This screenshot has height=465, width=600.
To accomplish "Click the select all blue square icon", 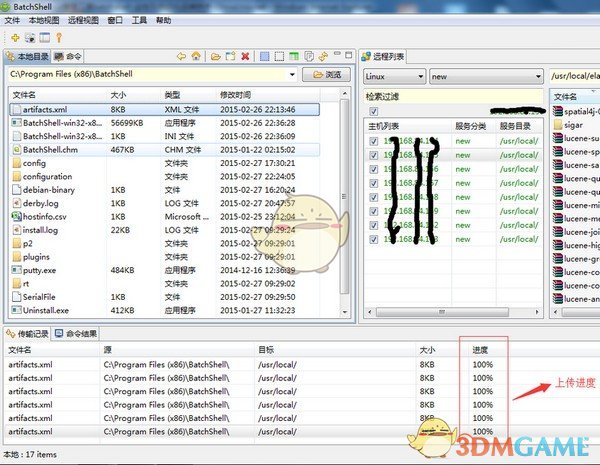I will tap(264, 57).
